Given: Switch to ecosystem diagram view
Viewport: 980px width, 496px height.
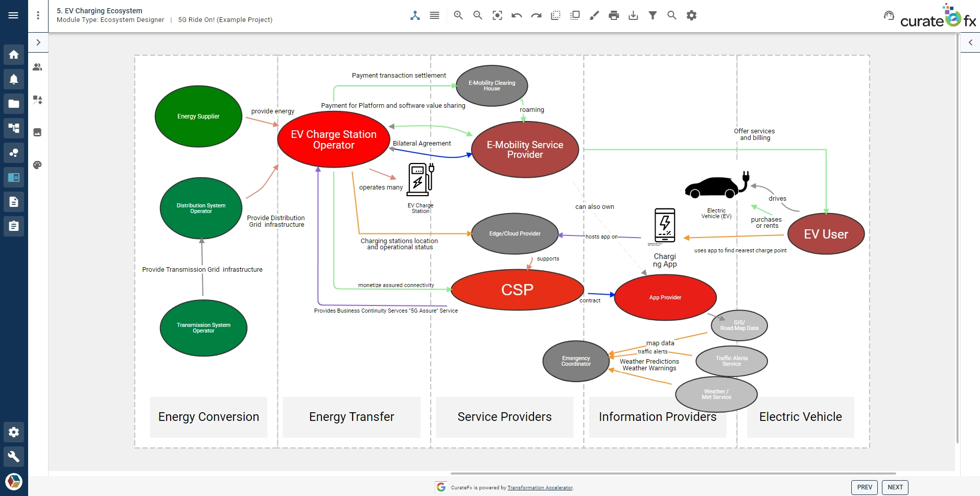Looking at the screenshot, I should [415, 15].
